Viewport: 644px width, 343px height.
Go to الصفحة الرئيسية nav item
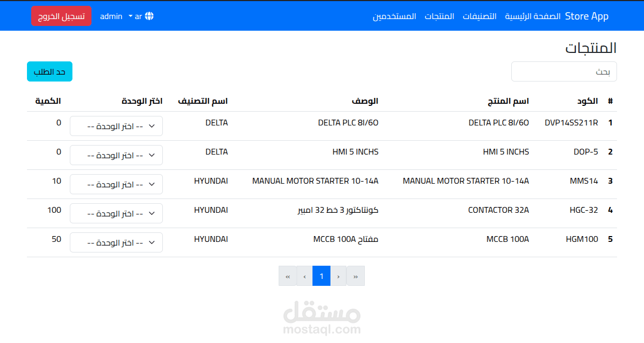click(533, 16)
